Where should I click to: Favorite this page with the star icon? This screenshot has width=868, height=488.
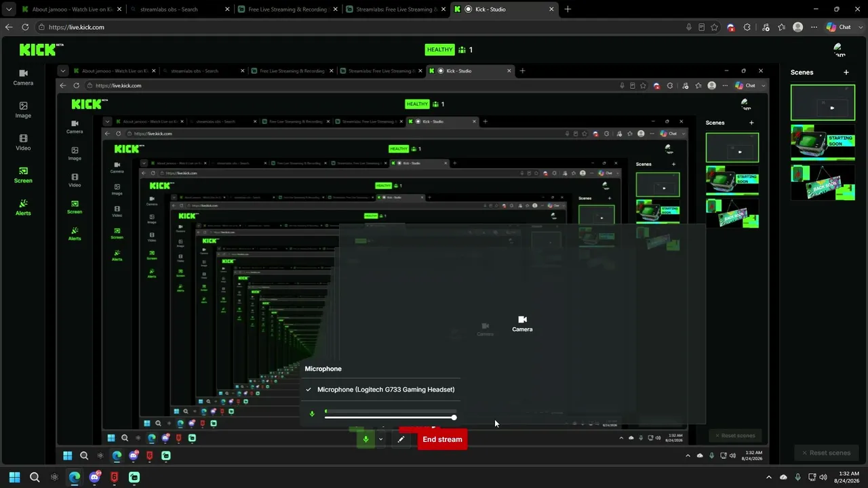tap(715, 27)
